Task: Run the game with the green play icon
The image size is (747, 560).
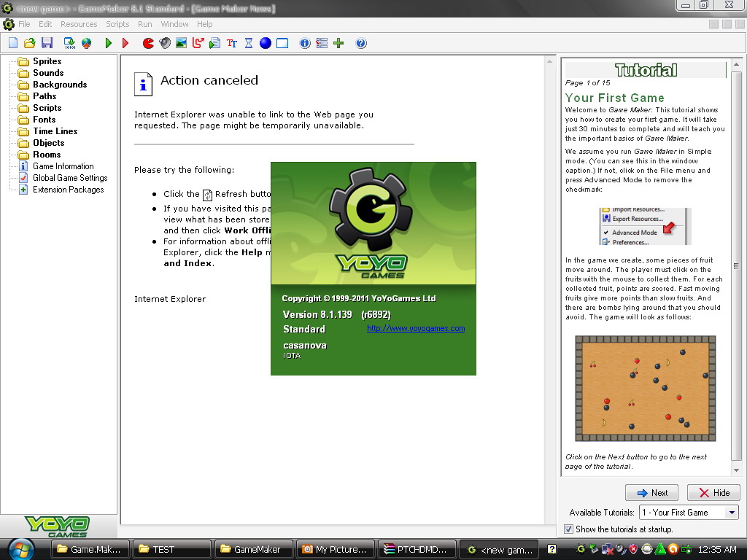Action: 107,43
